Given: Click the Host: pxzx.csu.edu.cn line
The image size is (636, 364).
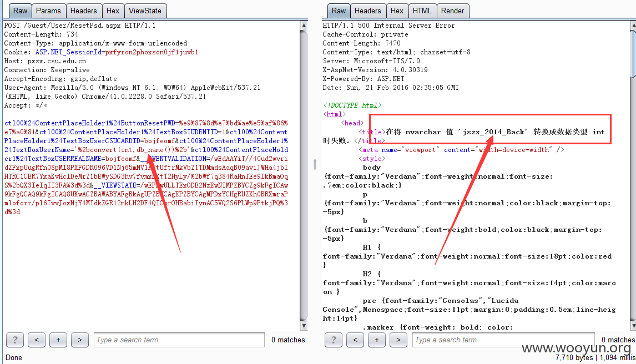Looking at the screenshot, I should pos(45,61).
